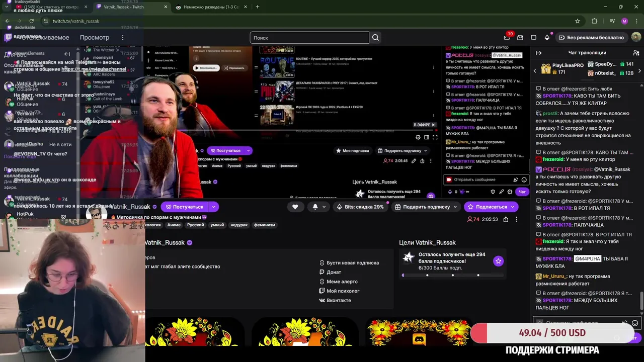This screenshot has height=362, width=644.
Task: Toggle fullscreen in video player
Action: [435, 137]
